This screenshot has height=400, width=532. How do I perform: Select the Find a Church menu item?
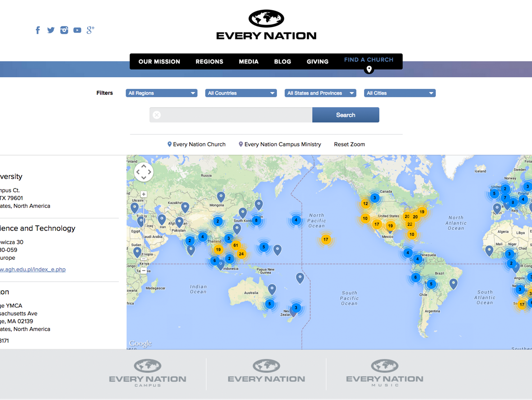coord(369,60)
